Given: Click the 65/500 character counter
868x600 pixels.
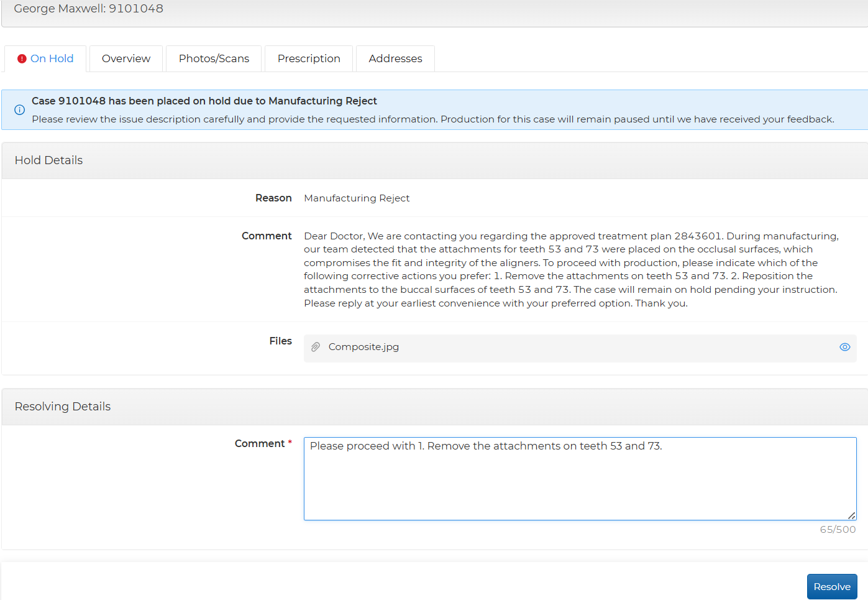Looking at the screenshot, I should (x=837, y=530).
